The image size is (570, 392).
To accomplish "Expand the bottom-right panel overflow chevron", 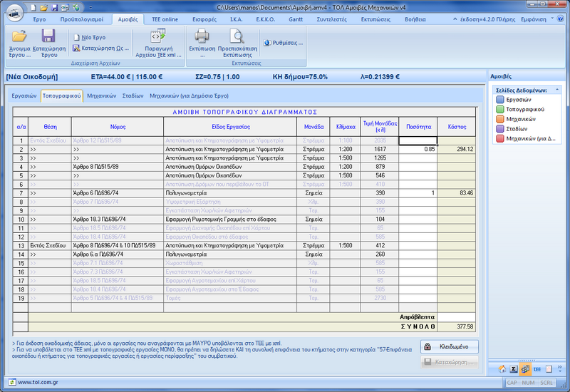I will [561, 368].
